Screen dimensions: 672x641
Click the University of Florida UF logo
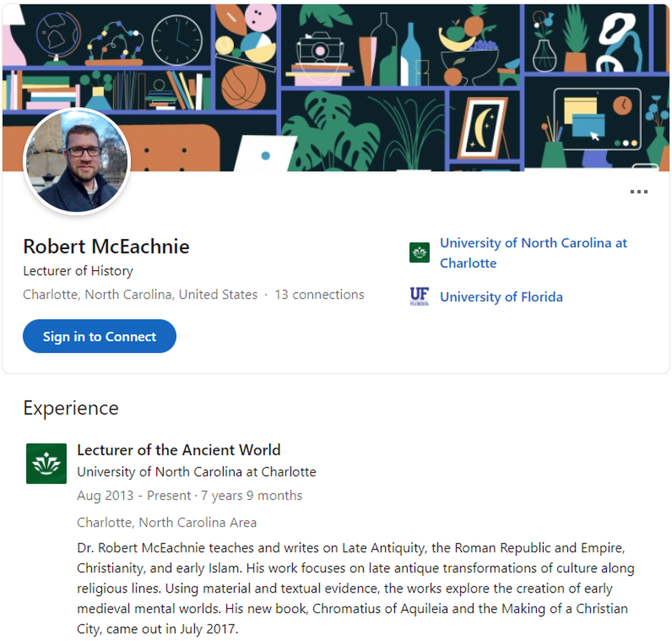point(420,297)
